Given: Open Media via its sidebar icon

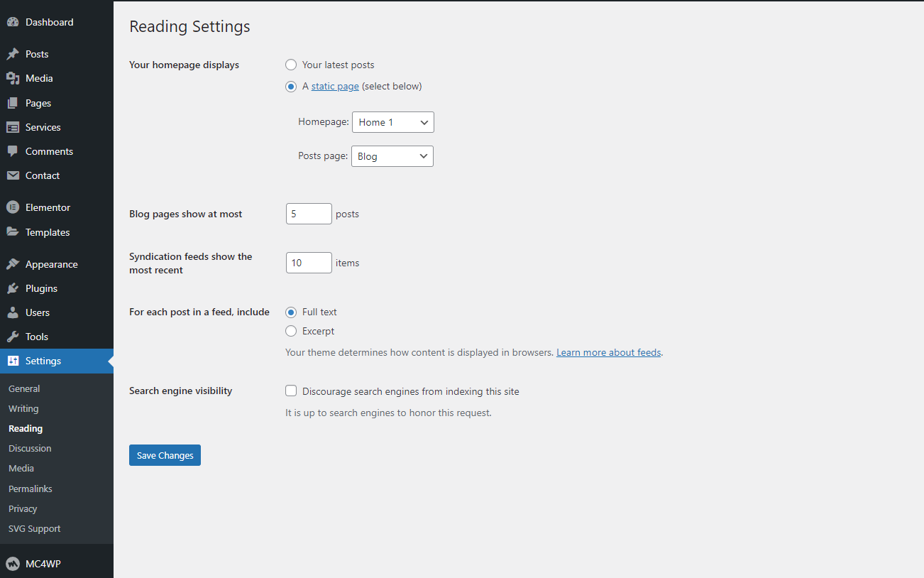Looking at the screenshot, I should 13,78.
